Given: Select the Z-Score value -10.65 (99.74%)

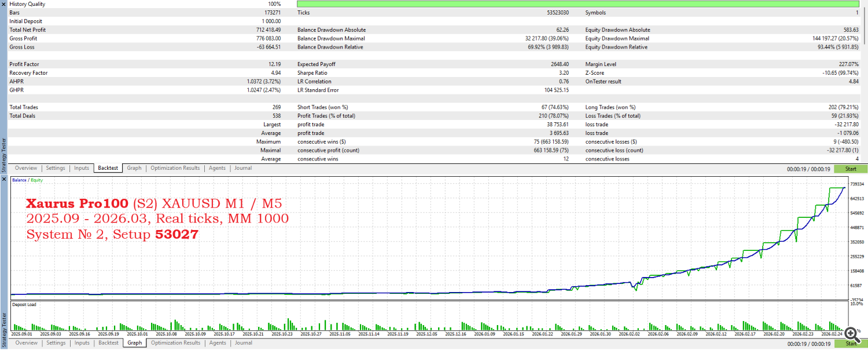Looking at the screenshot, I should point(840,73).
